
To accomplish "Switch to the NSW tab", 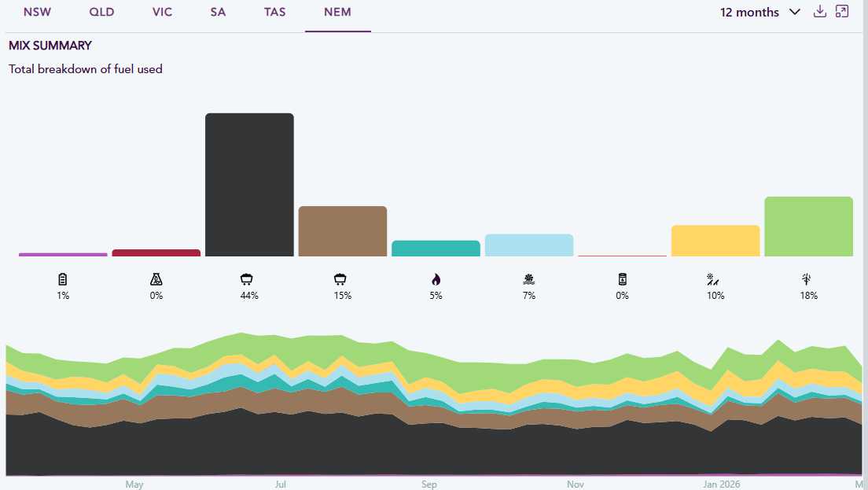I will (37, 12).
